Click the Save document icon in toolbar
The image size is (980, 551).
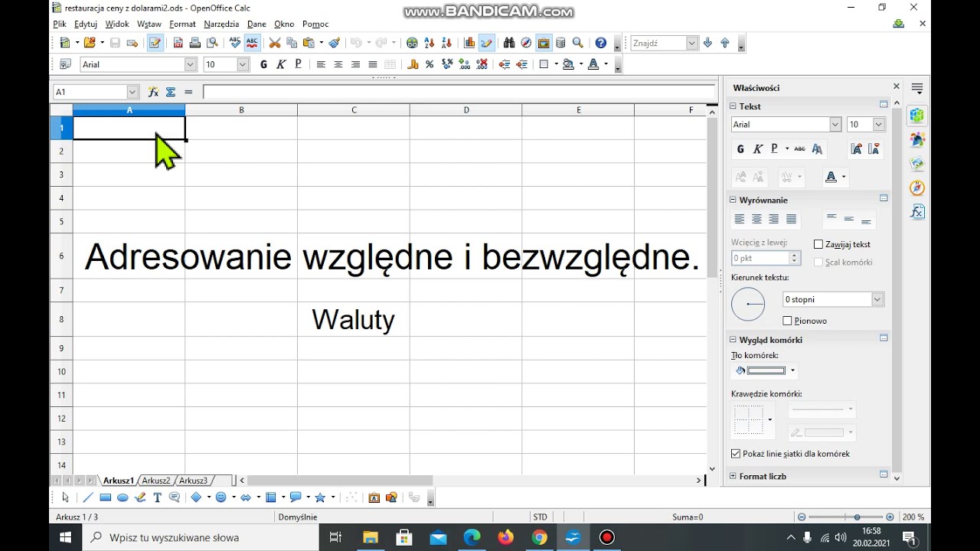(x=115, y=43)
